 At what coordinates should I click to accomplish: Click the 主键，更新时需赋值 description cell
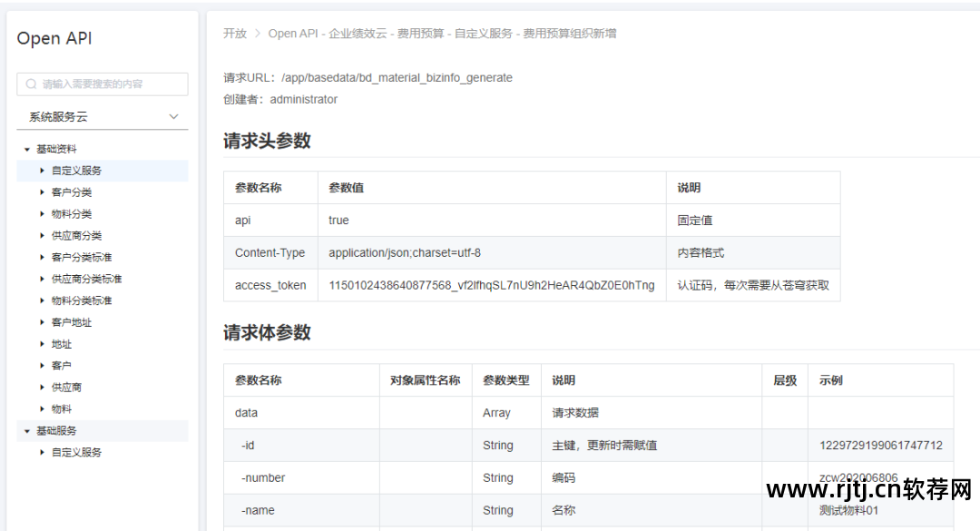[652, 446]
